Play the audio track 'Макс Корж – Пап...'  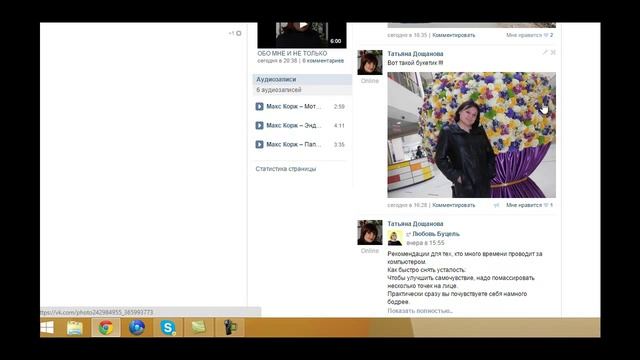pyautogui.click(x=259, y=144)
